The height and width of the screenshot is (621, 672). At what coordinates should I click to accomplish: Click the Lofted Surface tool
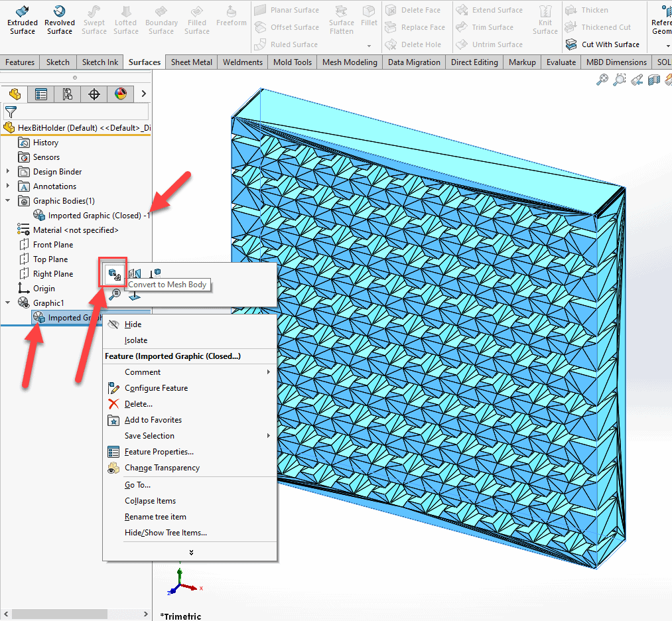tap(126, 20)
